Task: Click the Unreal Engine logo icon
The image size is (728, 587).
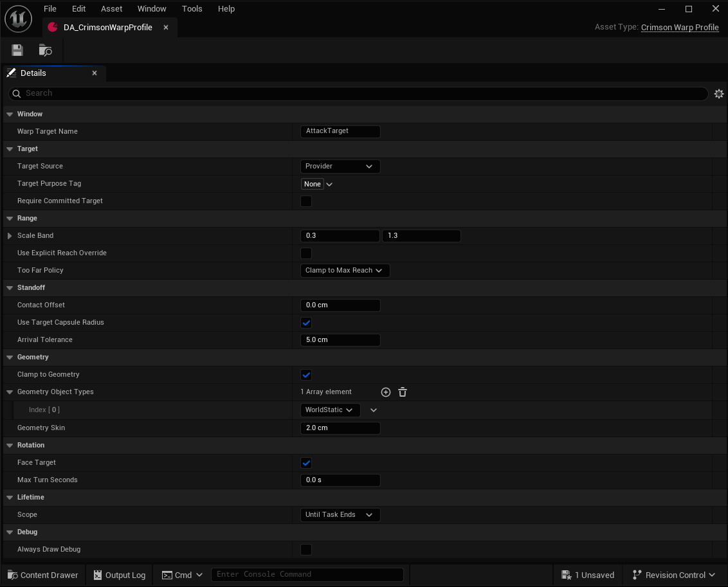Action: 18,19
